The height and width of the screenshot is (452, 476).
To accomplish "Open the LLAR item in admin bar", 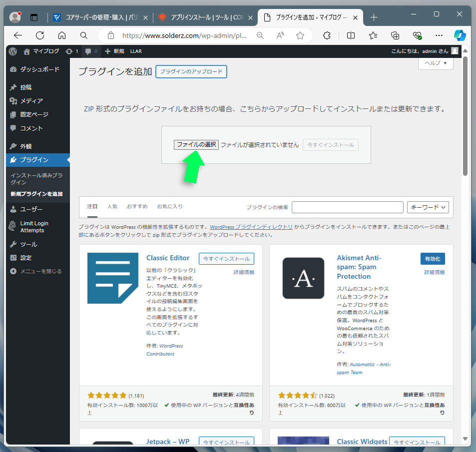I will [x=136, y=51].
